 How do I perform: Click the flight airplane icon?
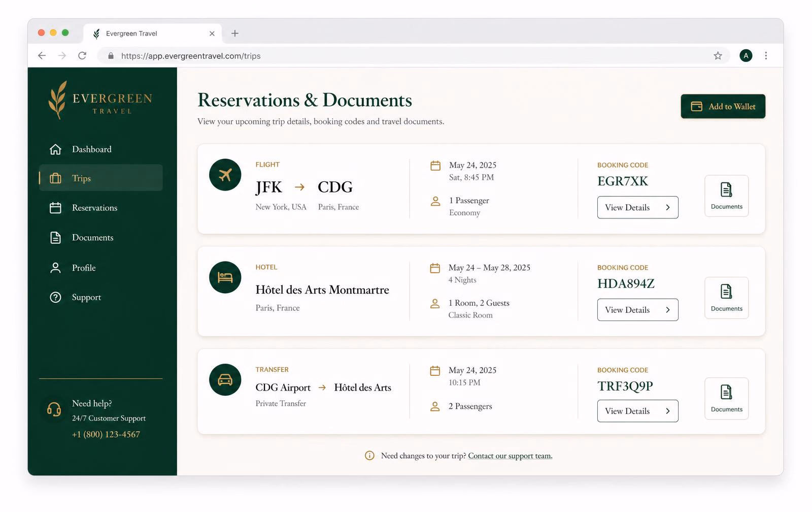(225, 175)
